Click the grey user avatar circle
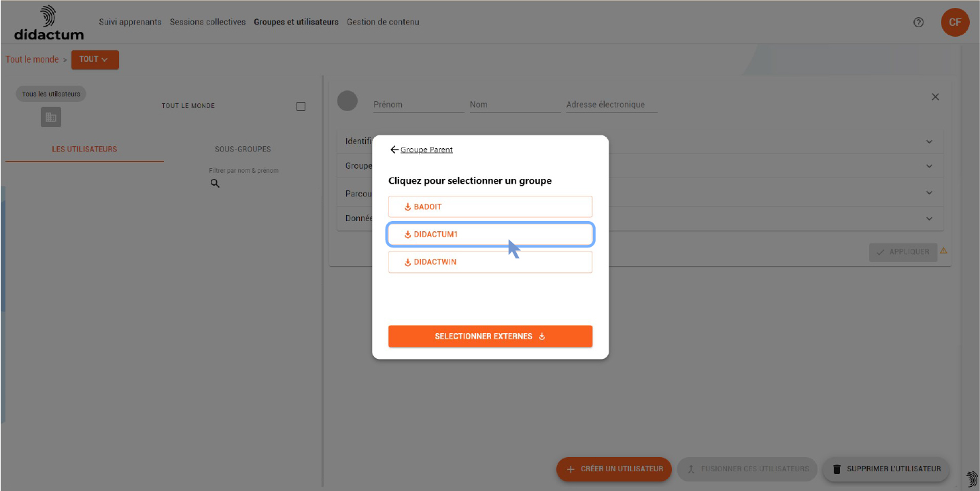The width and height of the screenshot is (980, 491). tap(348, 101)
